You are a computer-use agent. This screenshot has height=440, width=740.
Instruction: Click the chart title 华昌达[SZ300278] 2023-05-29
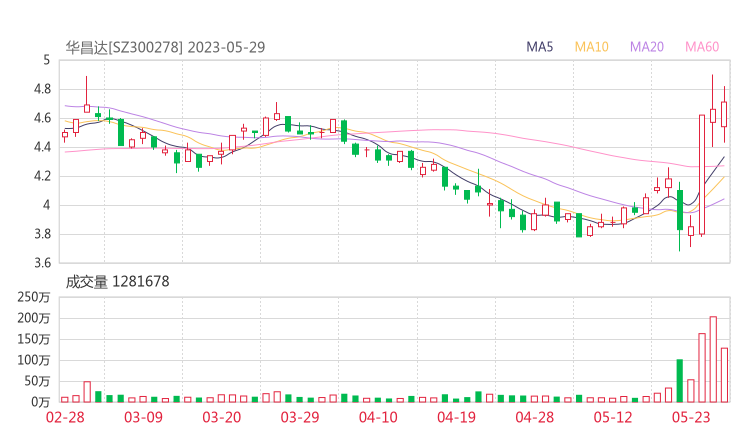tap(165, 47)
